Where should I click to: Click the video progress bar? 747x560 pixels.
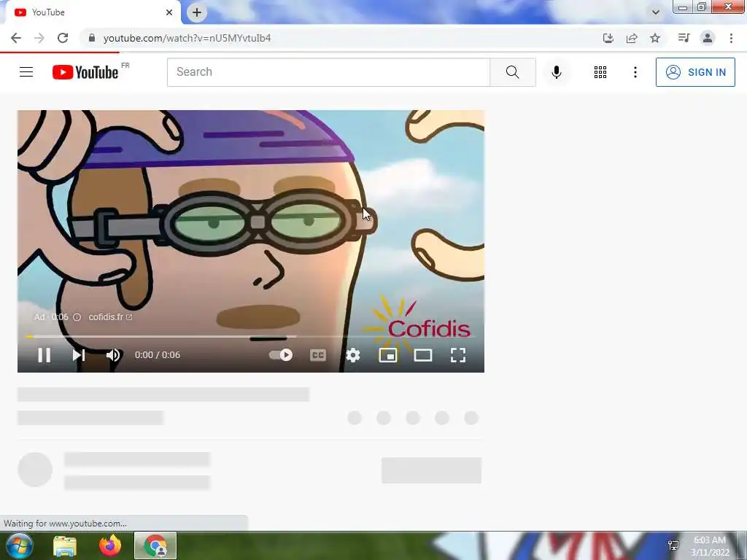pos(251,337)
